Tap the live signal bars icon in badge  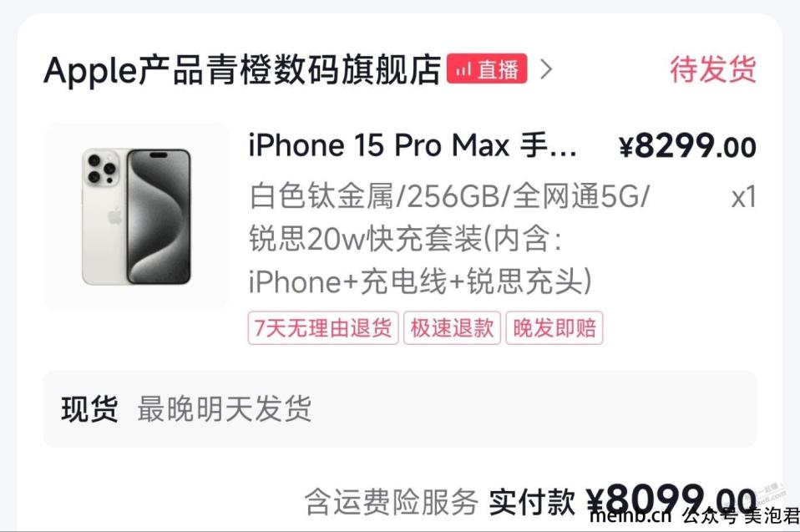463,68
